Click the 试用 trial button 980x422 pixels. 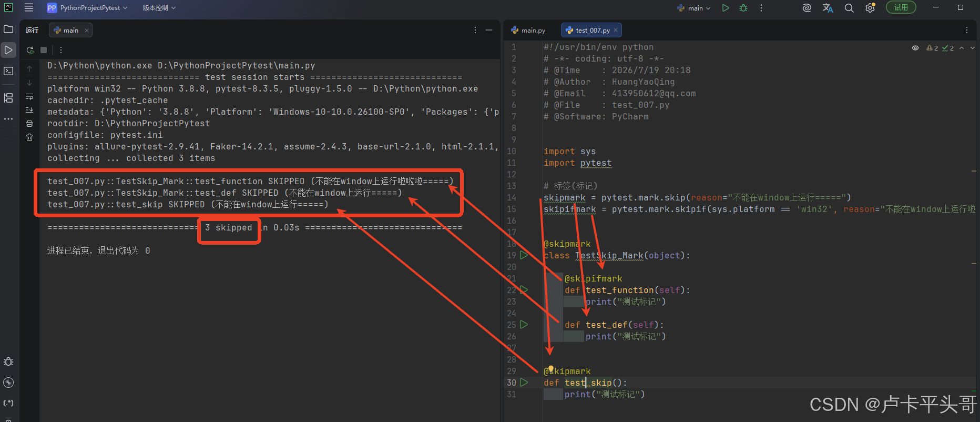pos(901,7)
